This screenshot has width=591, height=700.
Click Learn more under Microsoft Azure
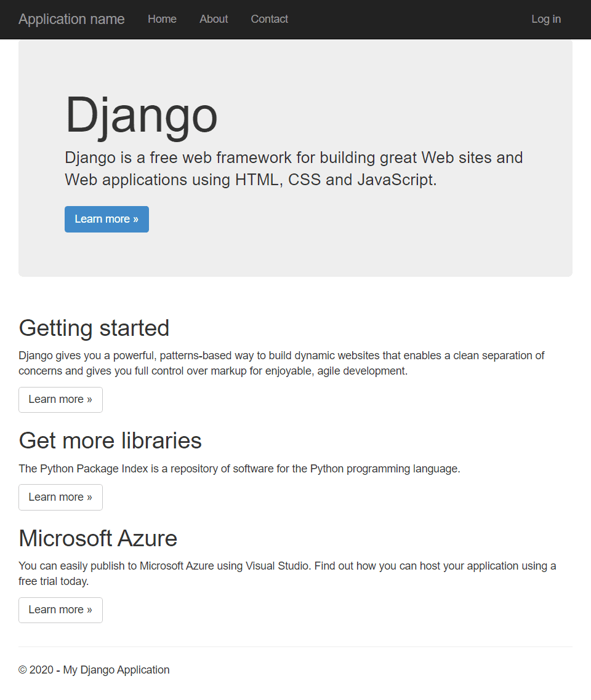[x=60, y=610]
